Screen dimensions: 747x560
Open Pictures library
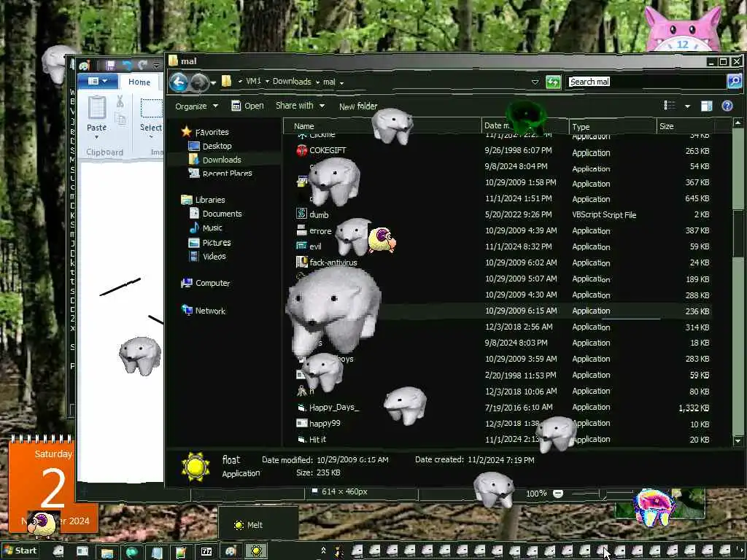click(x=209, y=242)
